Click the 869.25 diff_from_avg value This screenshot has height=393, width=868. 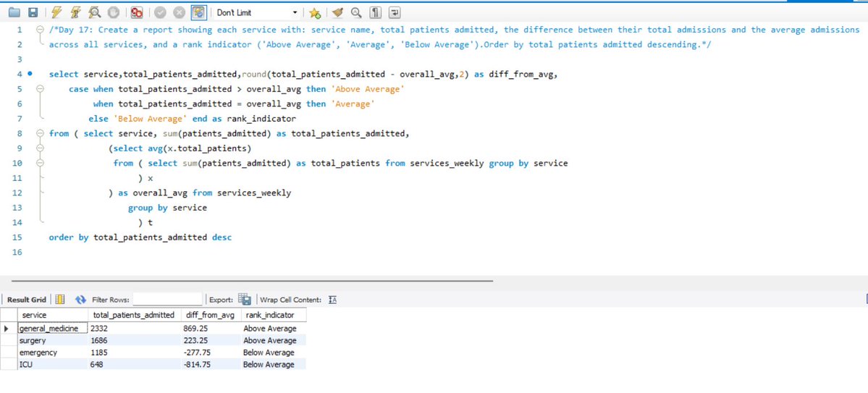pos(211,329)
